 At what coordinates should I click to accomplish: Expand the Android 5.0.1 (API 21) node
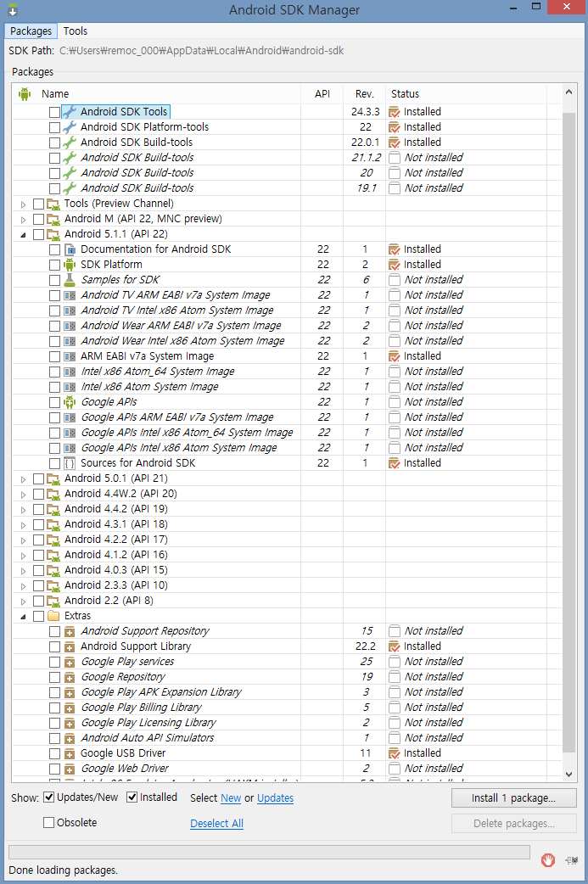coord(23,479)
